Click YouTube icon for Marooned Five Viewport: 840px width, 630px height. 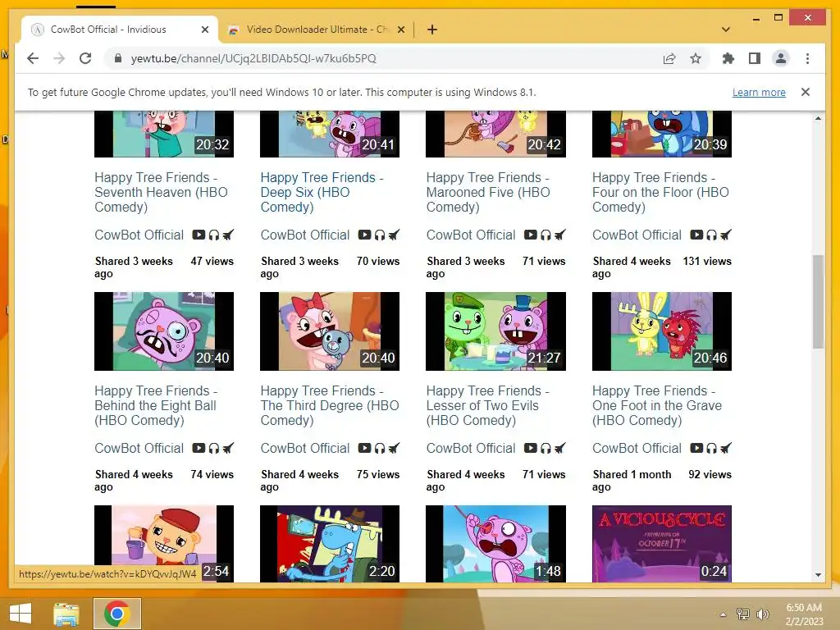point(531,235)
